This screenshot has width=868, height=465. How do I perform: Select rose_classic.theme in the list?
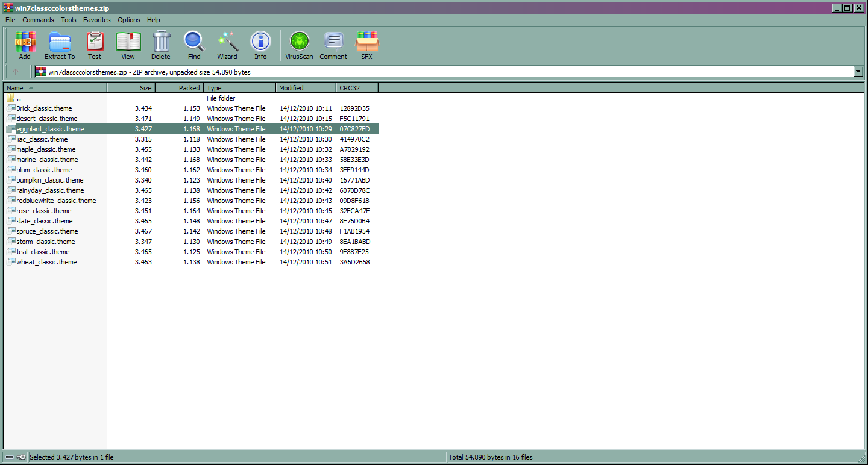tap(44, 211)
